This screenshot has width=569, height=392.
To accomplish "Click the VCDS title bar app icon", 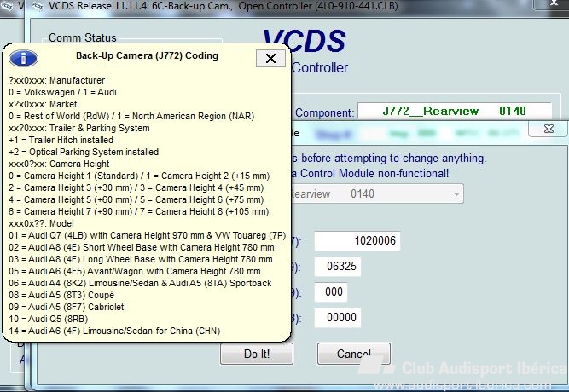I will [x=36, y=5].
